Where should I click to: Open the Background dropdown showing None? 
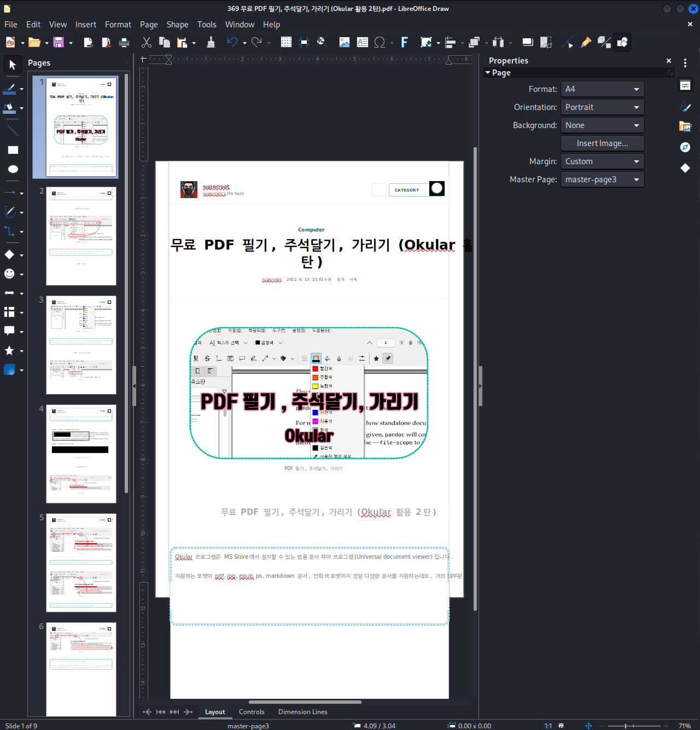[603, 125]
